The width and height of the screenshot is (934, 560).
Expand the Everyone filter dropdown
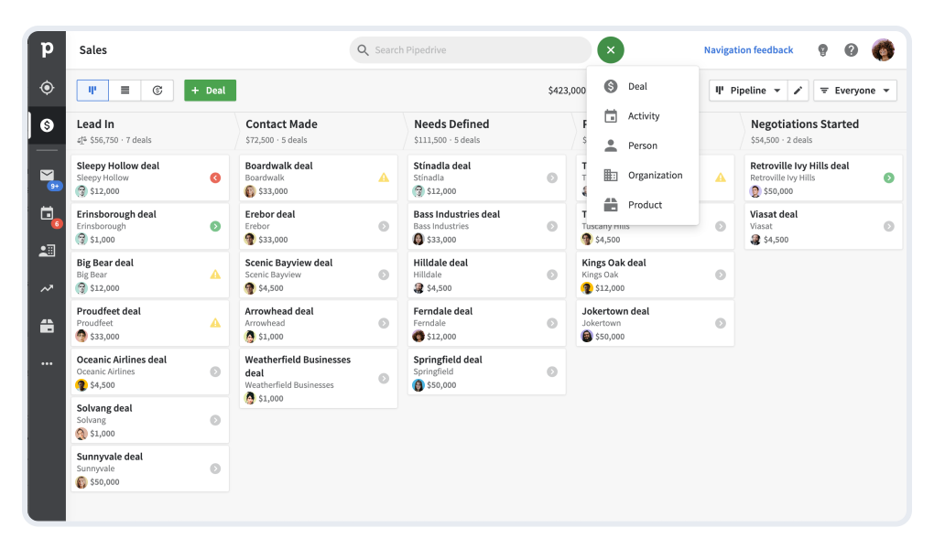pos(854,91)
